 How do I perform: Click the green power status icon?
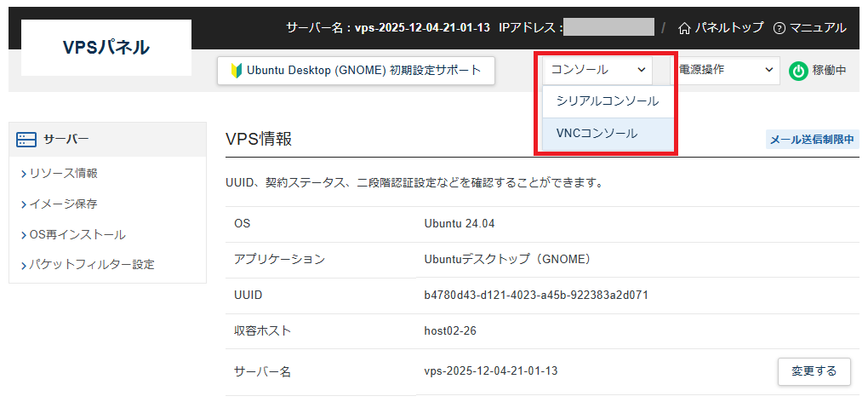797,71
